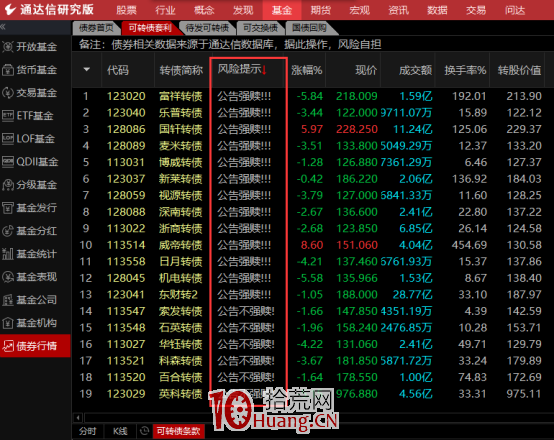Sort by 现价 column header
554x440 pixels.
pyautogui.click(x=366, y=70)
